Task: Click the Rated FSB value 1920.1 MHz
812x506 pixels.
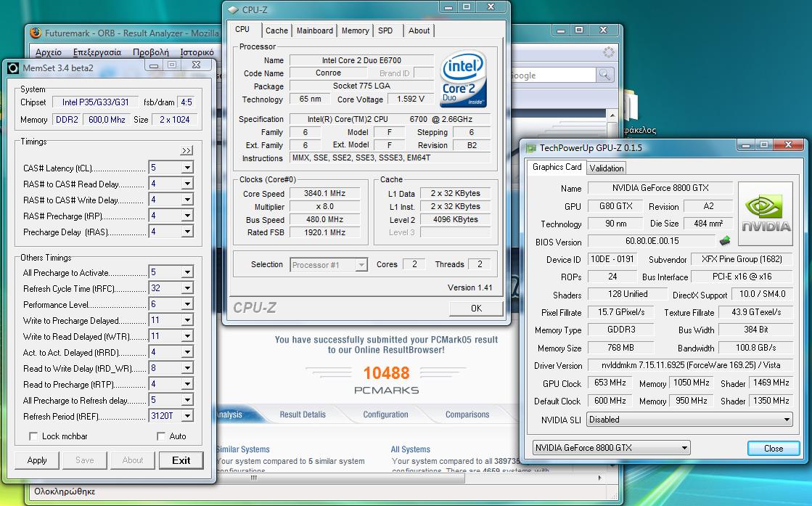Action: [324, 232]
